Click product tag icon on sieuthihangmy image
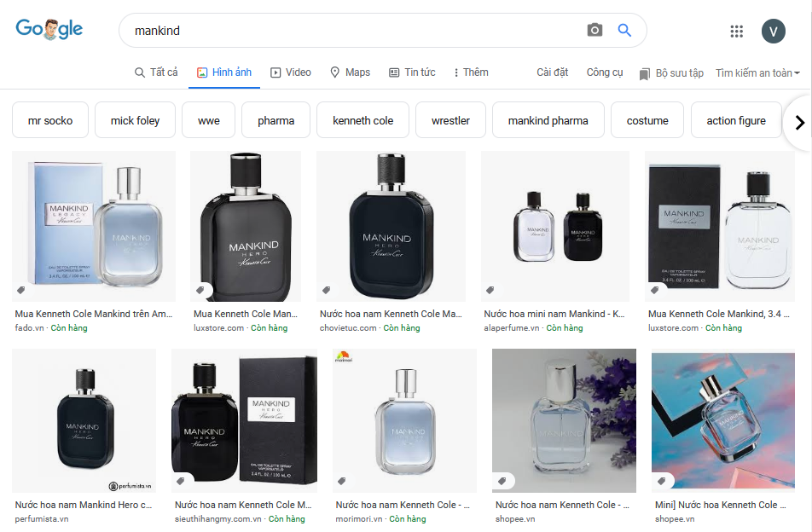Screen dimensions: 812x532 (180, 481)
